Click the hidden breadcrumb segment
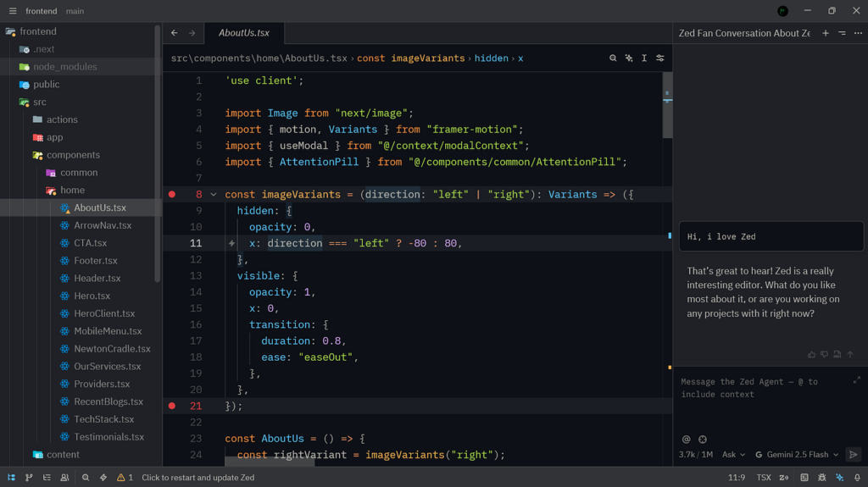868x487 pixels. click(492, 58)
